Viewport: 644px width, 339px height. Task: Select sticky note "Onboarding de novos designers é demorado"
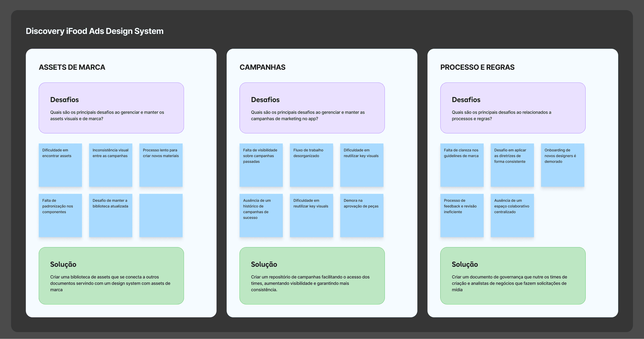(x=563, y=165)
